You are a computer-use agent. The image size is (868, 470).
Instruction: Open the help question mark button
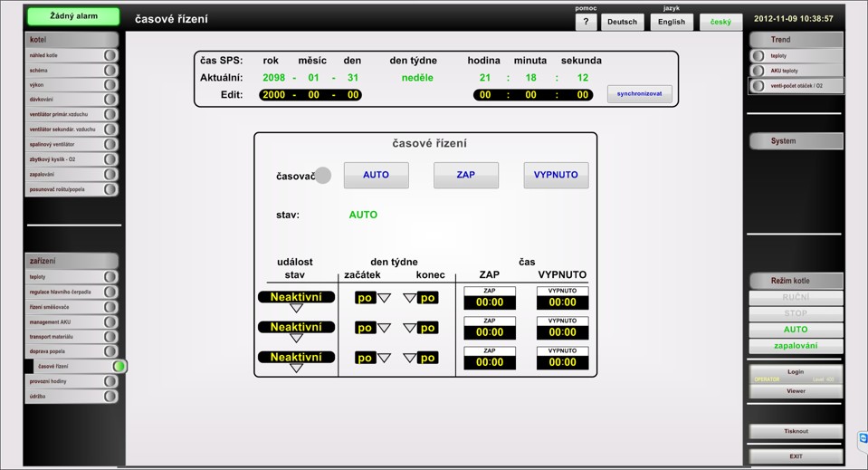(x=586, y=22)
